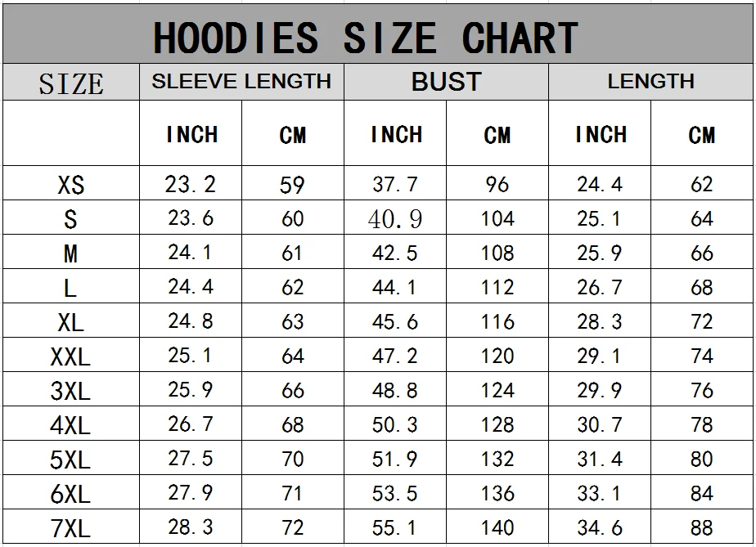Select length inch value 33.1
This screenshot has width=756, height=547.
pyautogui.click(x=600, y=494)
